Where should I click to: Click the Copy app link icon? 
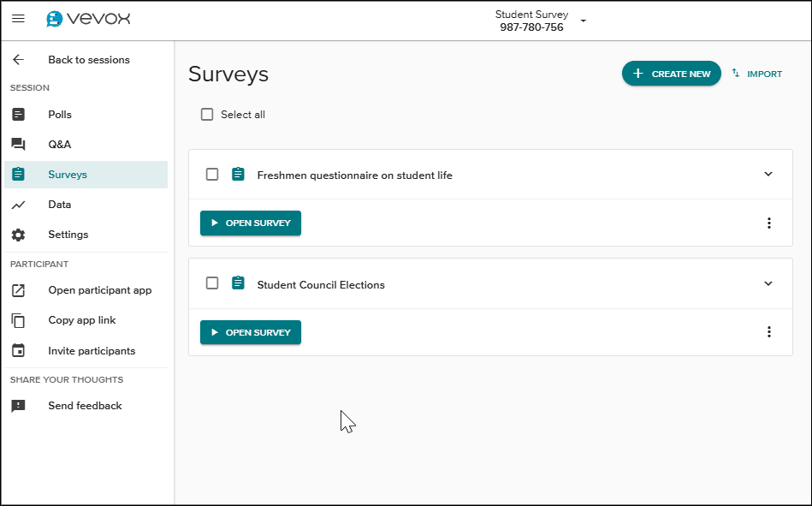point(18,319)
